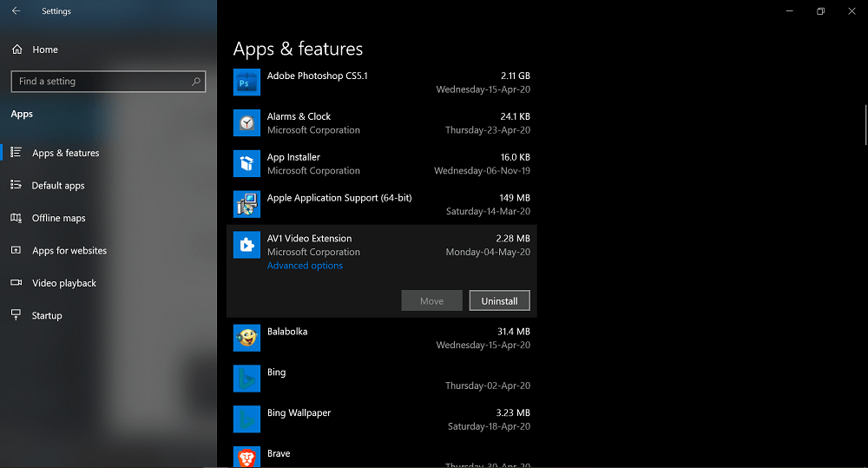Click the Bing Wallpaper app icon
Viewport: 868px width, 468px height.
click(x=247, y=419)
